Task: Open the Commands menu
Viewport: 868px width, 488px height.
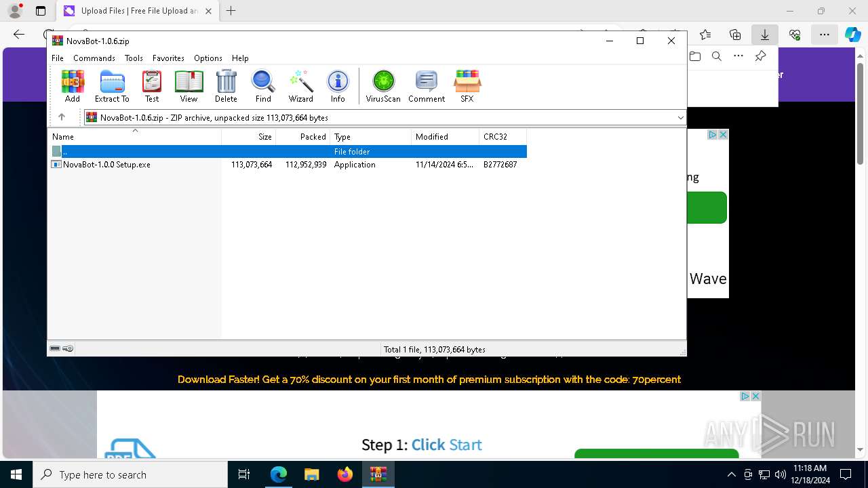Action: click(x=94, y=58)
